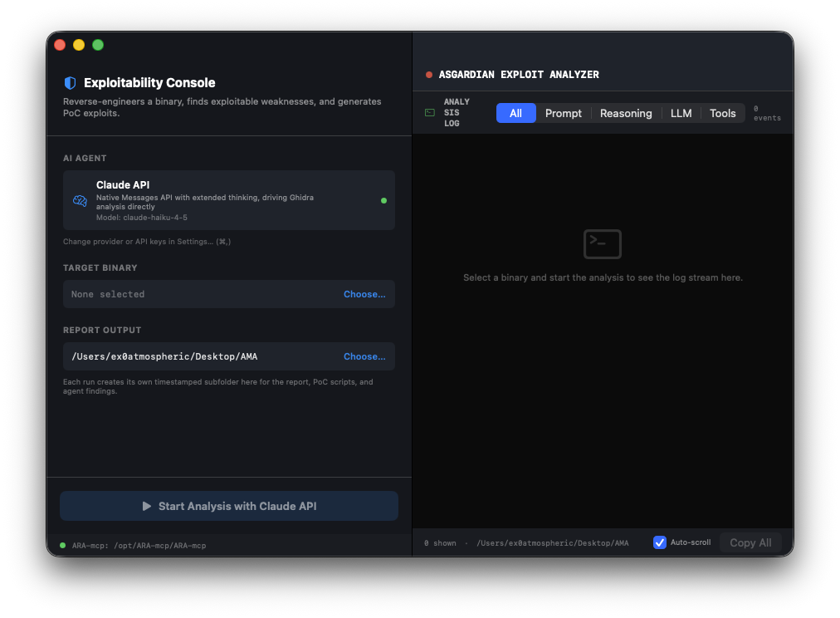Viewport: 840px width, 618px height.
Task: Click the large terminal placeholder icon in the log area
Action: point(602,244)
